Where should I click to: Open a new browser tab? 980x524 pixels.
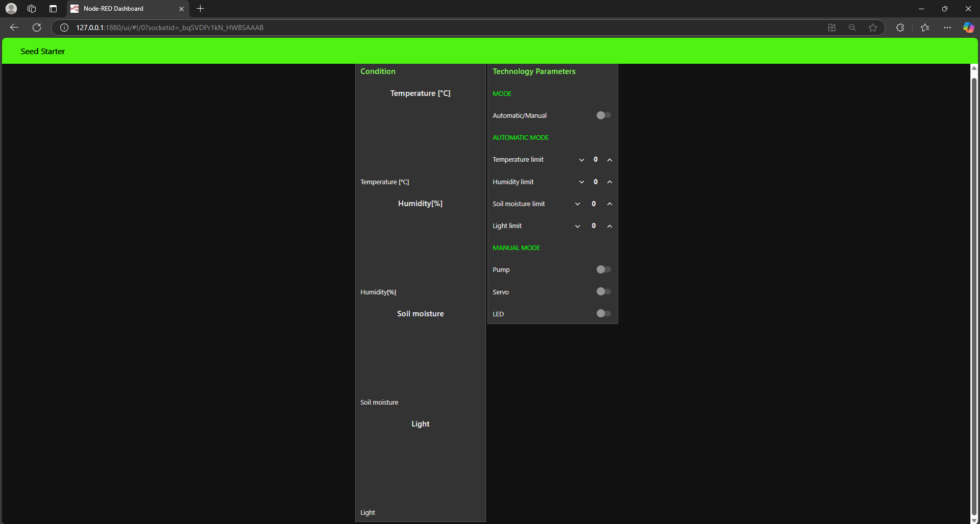tap(201, 9)
